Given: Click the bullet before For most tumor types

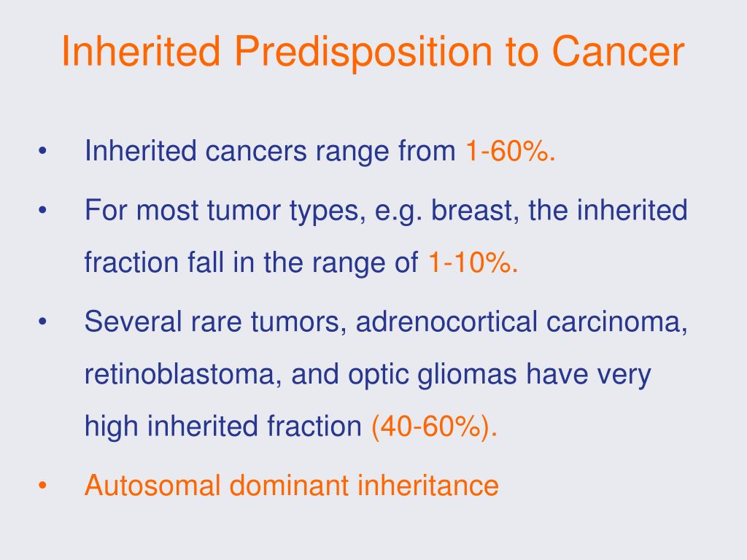Looking at the screenshot, I should [x=42, y=210].
